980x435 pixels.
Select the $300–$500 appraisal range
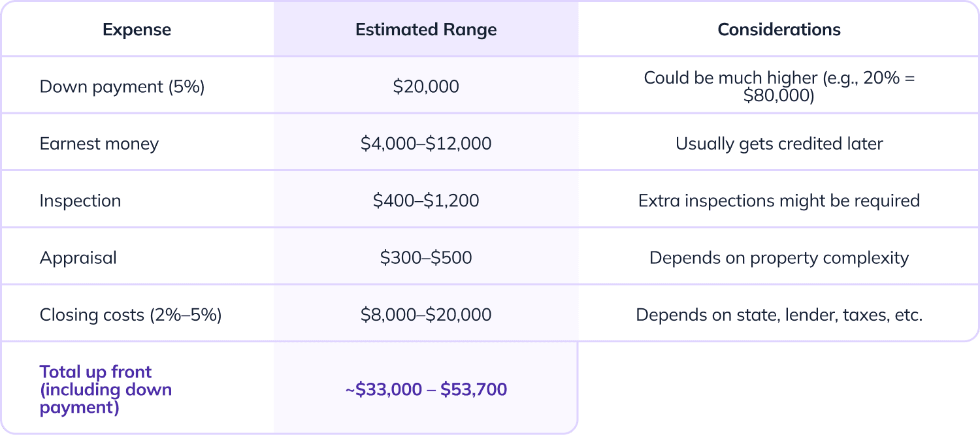point(426,257)
